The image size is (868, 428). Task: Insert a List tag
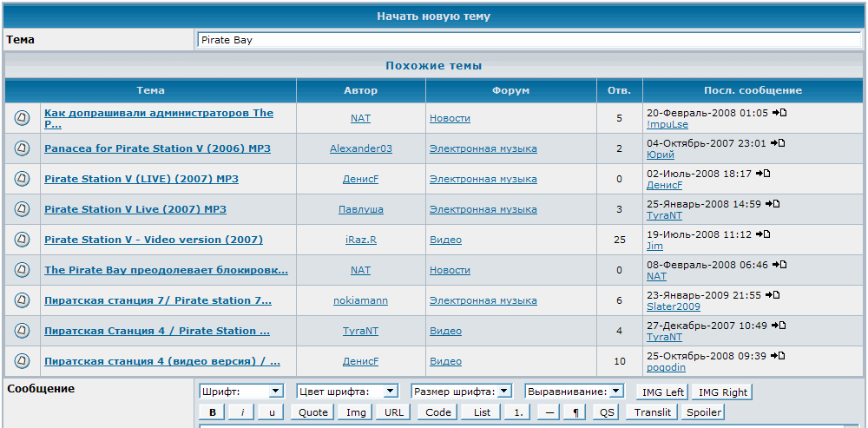[482, 412]
